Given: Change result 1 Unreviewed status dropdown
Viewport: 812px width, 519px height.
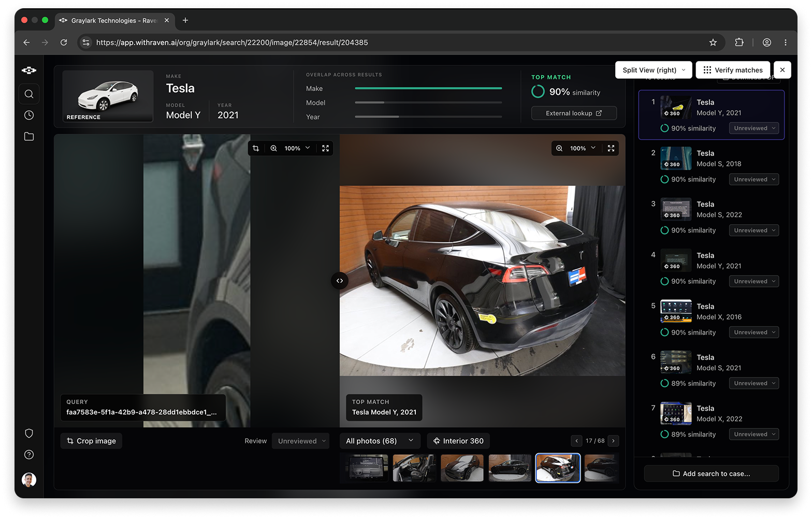Looking at the screenshot, I should [x=755, y=128].
